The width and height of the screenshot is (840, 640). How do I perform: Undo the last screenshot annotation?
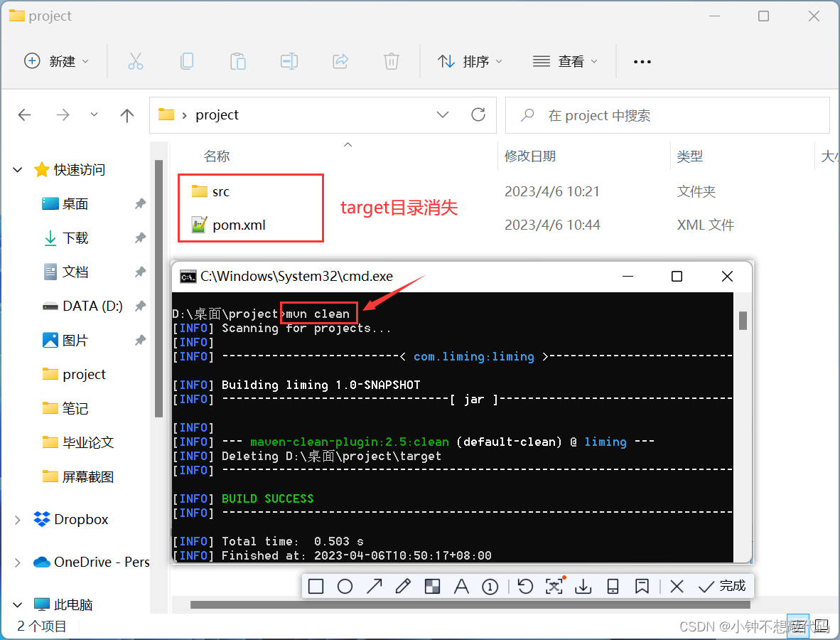[x=525, y=587]
